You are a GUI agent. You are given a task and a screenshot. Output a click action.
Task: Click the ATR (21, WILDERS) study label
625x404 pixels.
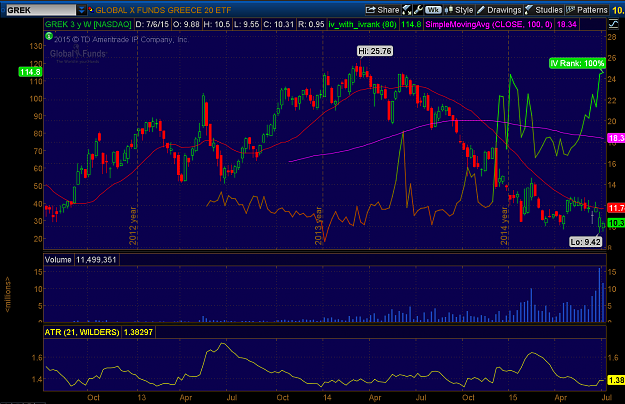click(x=82, y=332)
